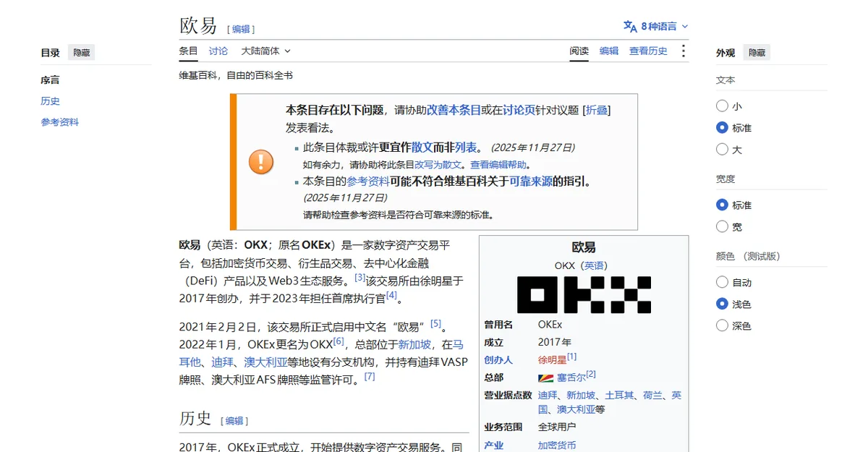Switch to the 条目 tab
The image size is (868, 452).
tap(188, 51)
